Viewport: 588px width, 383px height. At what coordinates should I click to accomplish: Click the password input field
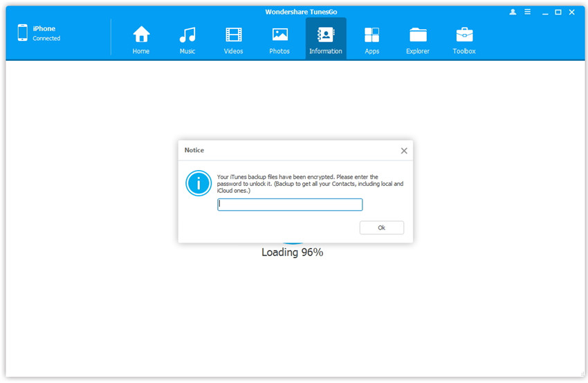pyautogui.click(x=290, y=205)
